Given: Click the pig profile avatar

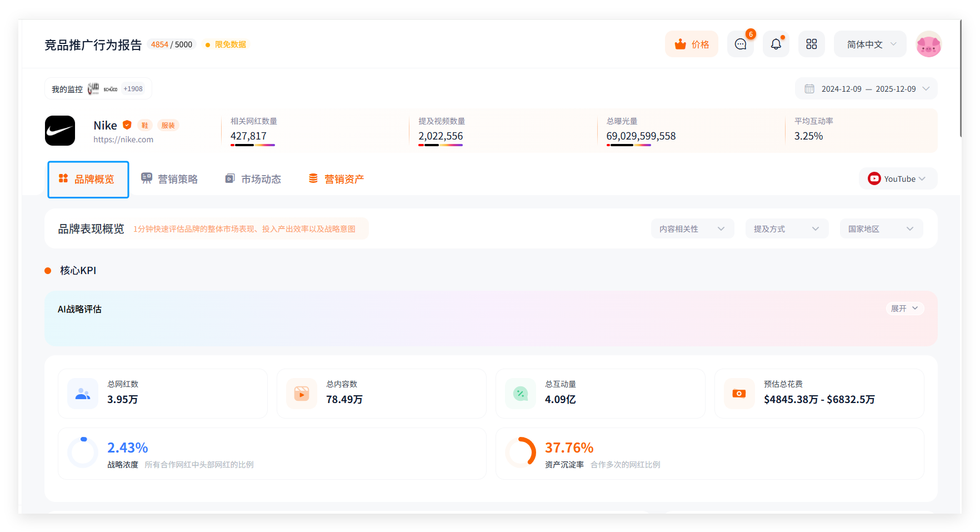Looking at the screenshot, I should (x=928, y=44).
